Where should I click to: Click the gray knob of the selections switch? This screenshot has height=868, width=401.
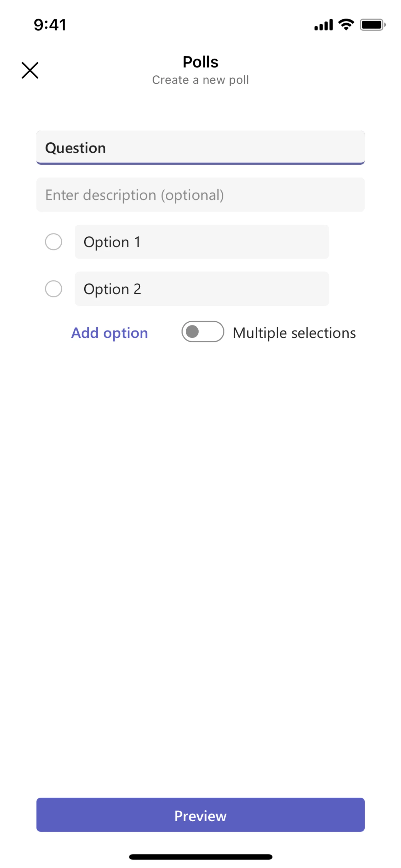click(192, 332)
